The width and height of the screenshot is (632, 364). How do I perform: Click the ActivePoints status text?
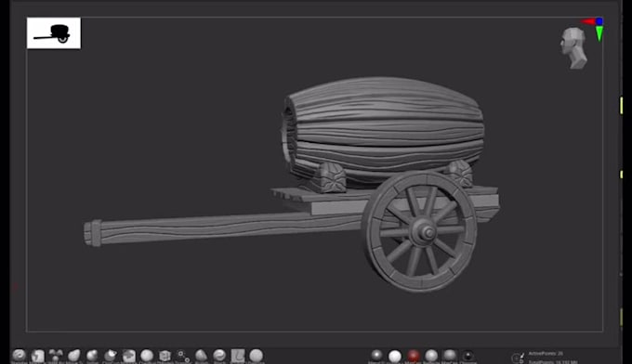[x=546, y=354]
